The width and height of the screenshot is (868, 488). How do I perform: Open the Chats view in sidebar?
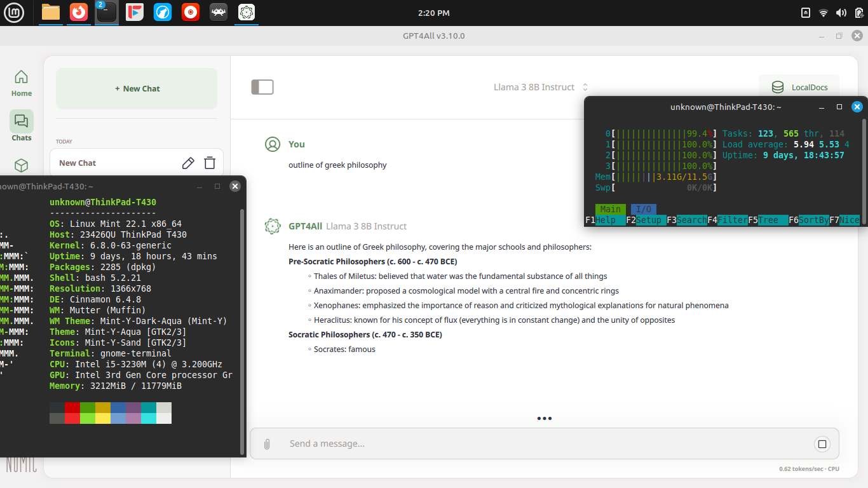point(21,126)
